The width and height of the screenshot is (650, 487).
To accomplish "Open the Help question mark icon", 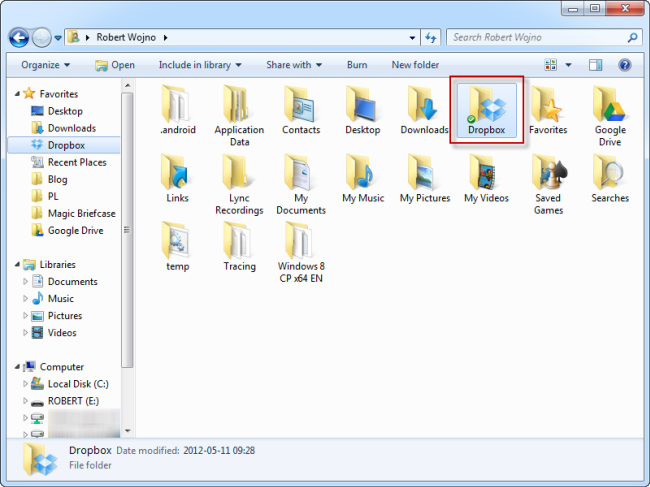I will pos(624,65).
